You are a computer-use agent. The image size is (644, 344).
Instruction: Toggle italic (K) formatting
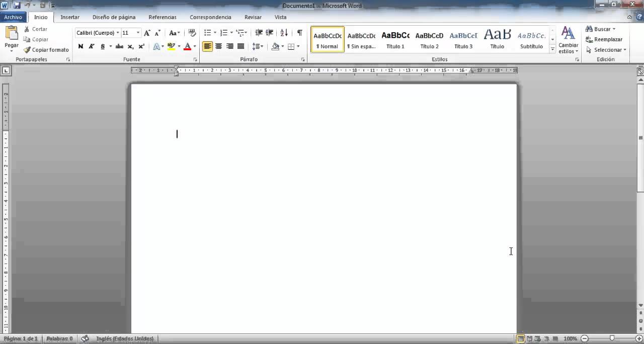[x=92, y=46]
